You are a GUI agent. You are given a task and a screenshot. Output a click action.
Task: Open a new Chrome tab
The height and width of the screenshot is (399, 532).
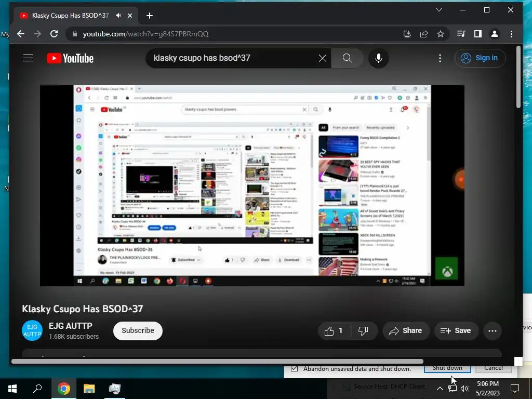coord(149,16)
